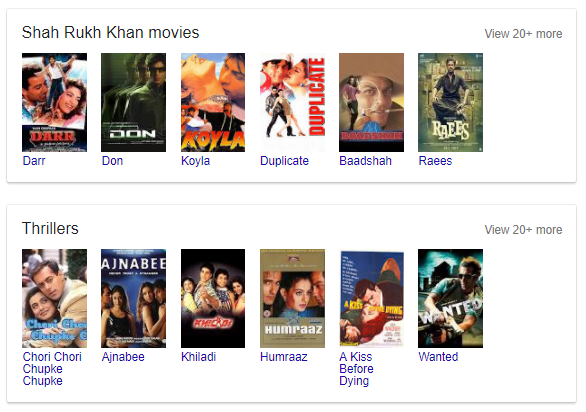Follow the Wanted title link
This screenshot has height=412, width=586.
tap(438, 357)
